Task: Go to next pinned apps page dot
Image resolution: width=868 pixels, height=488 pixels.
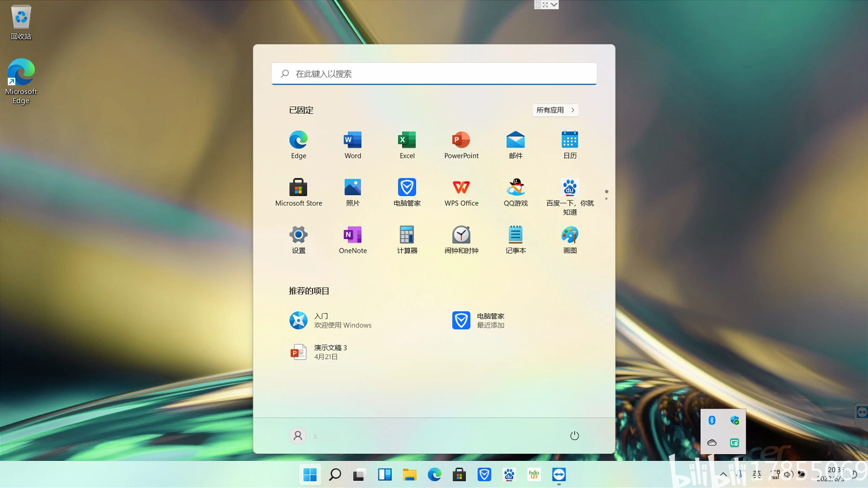Action: (606, 198)
